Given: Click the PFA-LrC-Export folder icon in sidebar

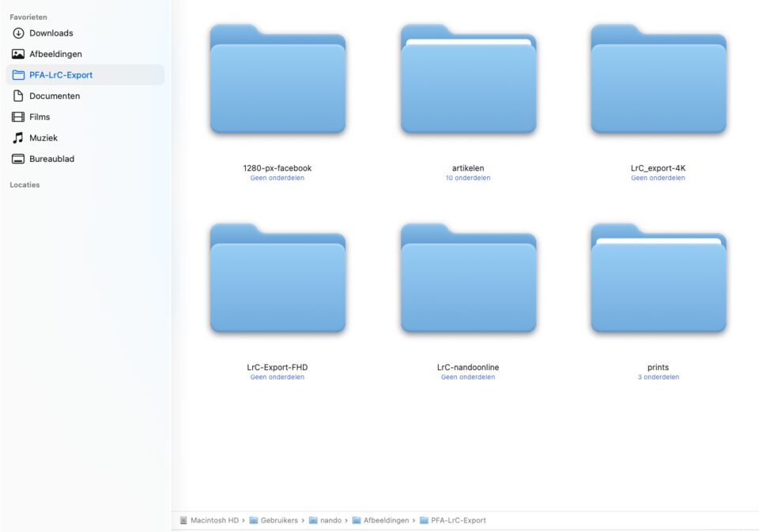Looking at the screenshot, I should pyautogui.click(x=18, y=75).
